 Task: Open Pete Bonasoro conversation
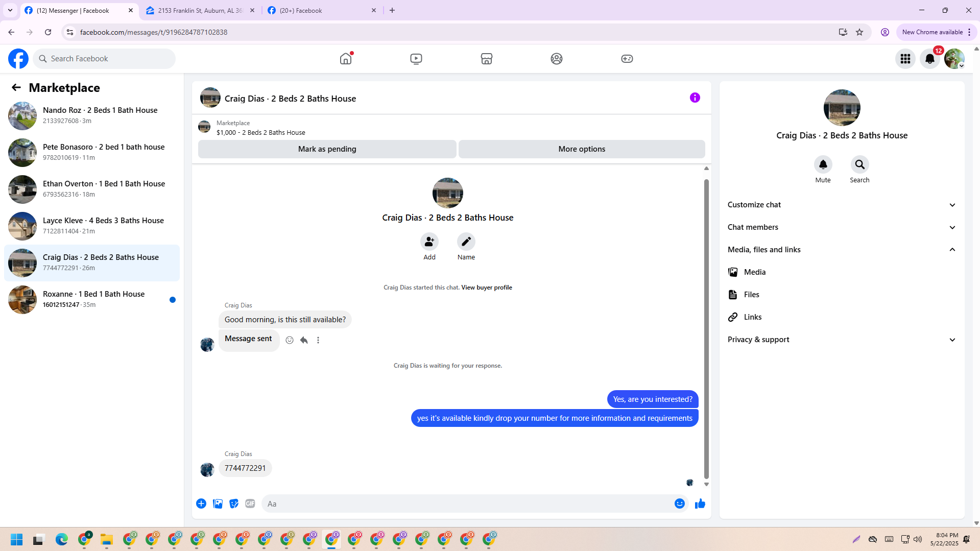pos(92,153)
